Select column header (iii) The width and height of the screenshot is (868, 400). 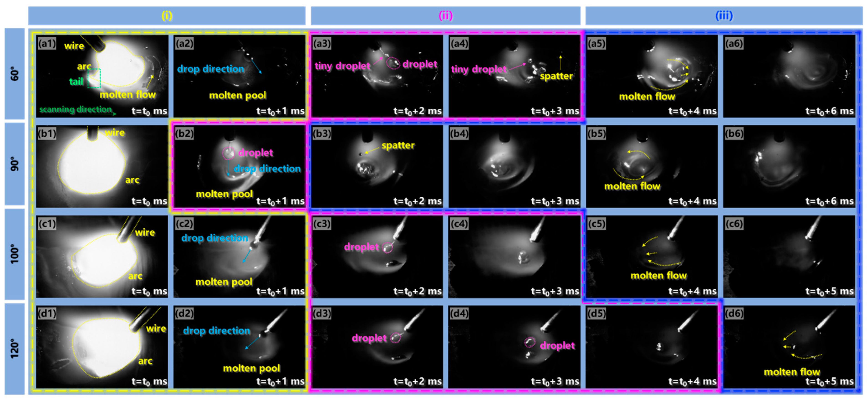(724, 16)
